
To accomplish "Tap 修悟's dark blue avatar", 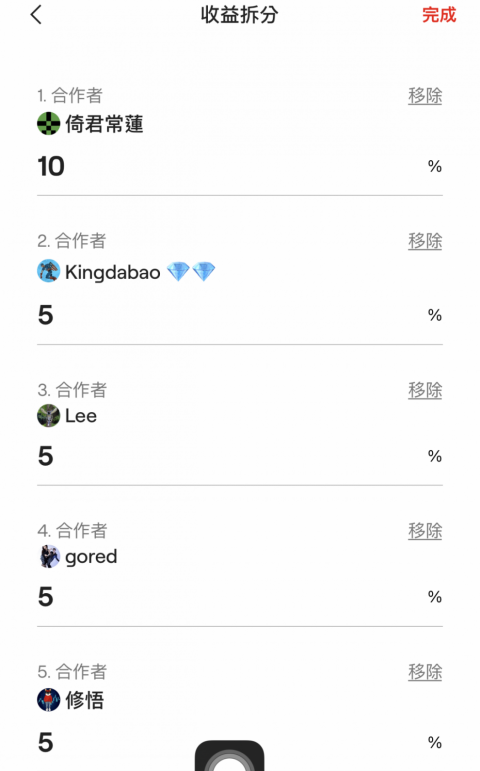I will [49, 700].
